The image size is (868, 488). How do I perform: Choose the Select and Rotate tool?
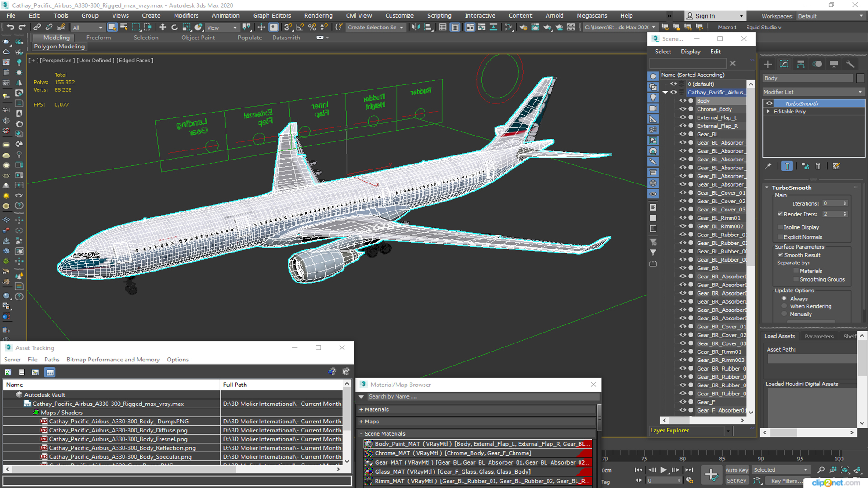[x=175, y=27]
